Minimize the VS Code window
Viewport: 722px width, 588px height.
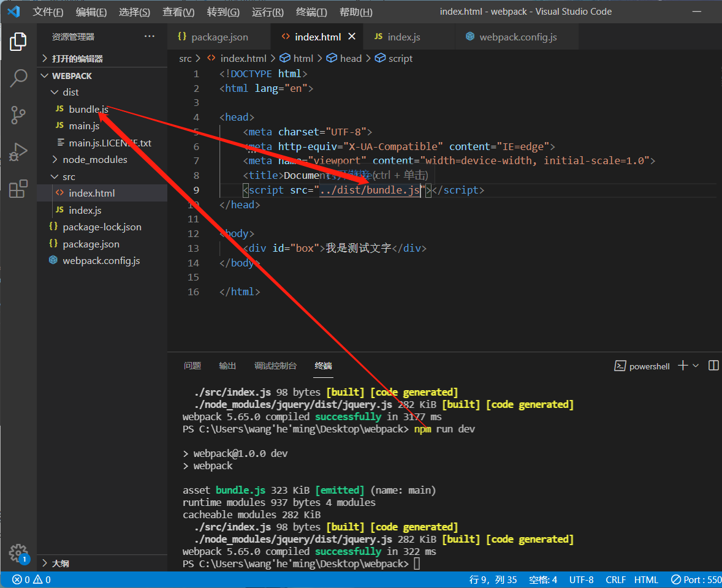click(697, 12)
